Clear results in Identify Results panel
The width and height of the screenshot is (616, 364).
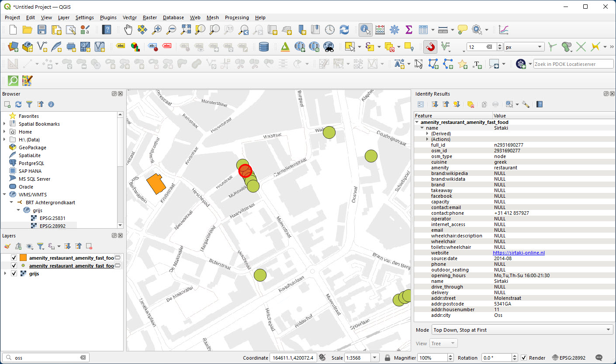tap(471, 104)
